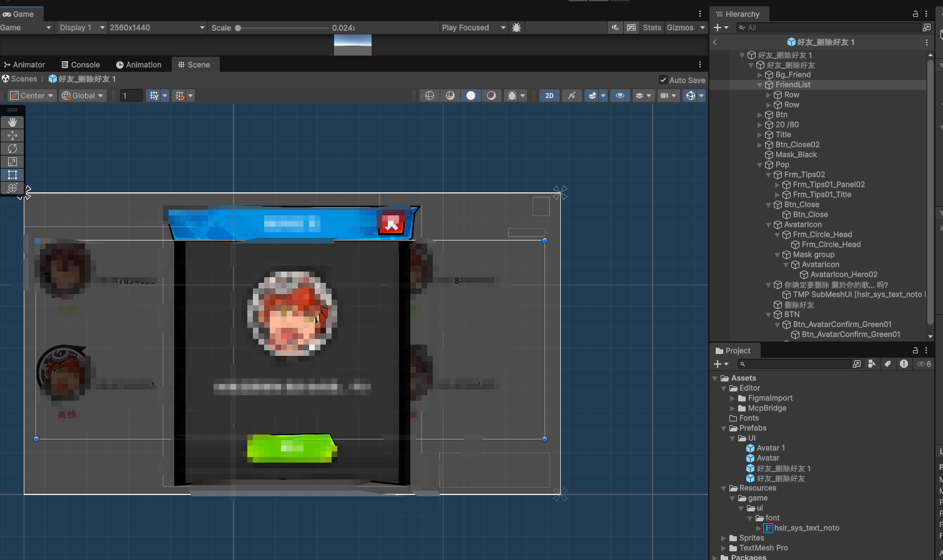Image resolution: width=943 pixels, height=560 pixels.
Task: Select the Move tool
Action: point(12,135)
